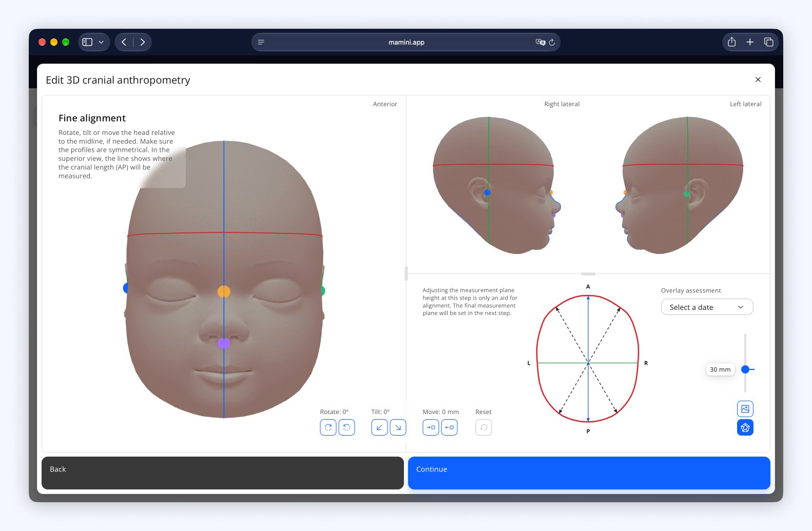Open the browser Share menu
The width and height of the screenshot is (812, 531).
click(x=732, y=42)
